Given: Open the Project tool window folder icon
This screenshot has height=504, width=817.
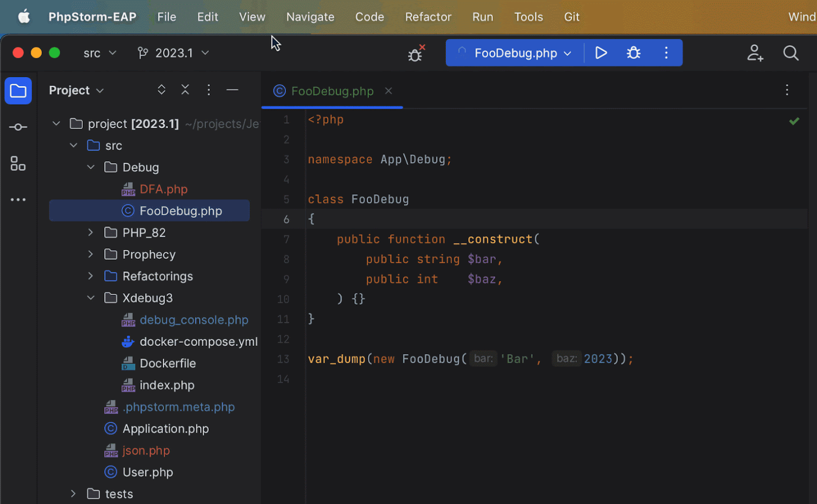Looking at the screenshot, I should (18, 91).
